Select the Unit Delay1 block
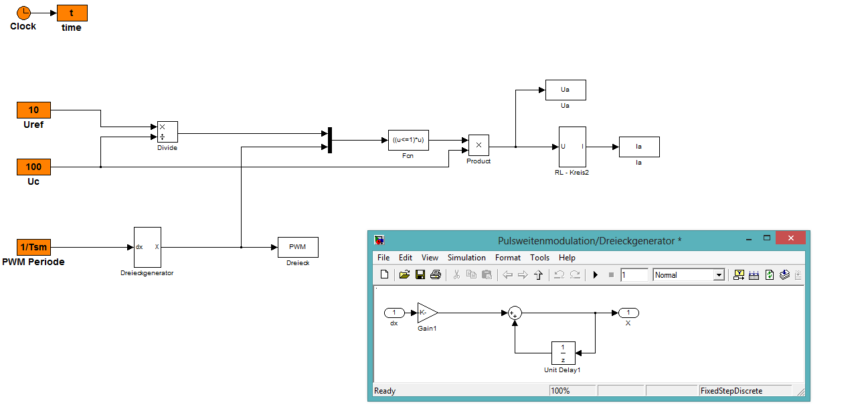The image size is (868, 409). click(563, 353)
